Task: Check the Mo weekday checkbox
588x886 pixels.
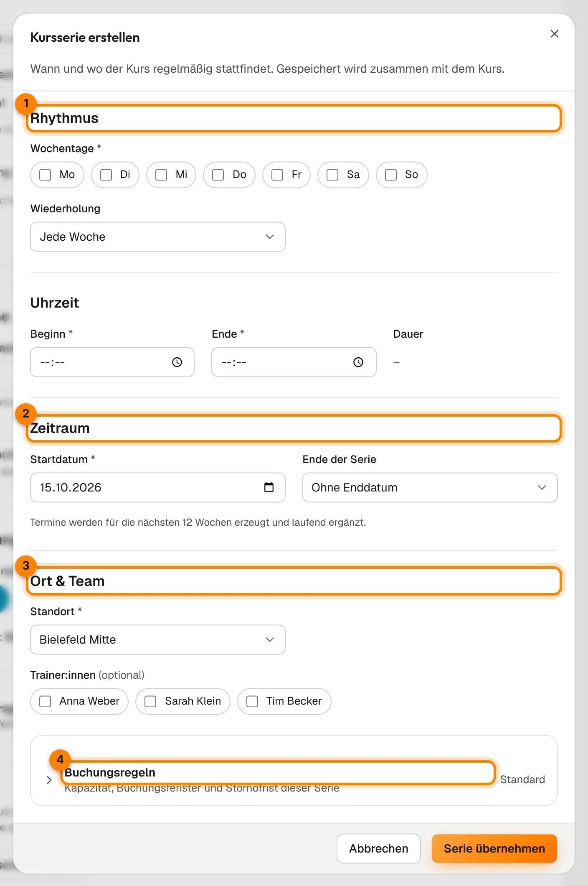Action: 45,175
